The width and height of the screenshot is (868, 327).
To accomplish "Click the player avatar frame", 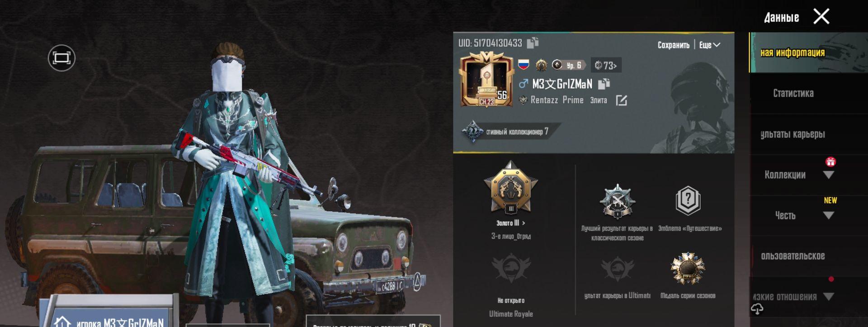I will [x=486, y=80].
